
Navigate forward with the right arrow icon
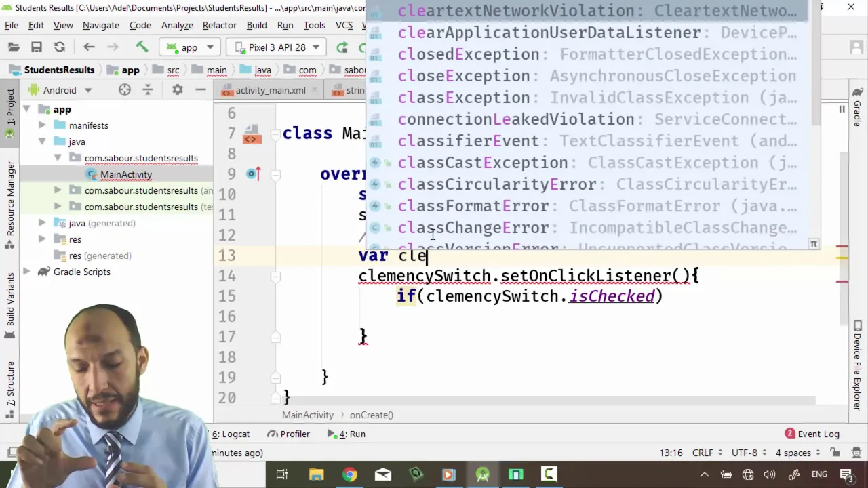[113, 47]
